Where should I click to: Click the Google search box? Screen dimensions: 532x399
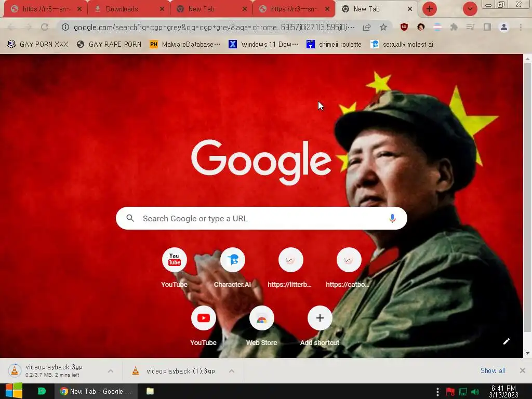tap(261, 218)
